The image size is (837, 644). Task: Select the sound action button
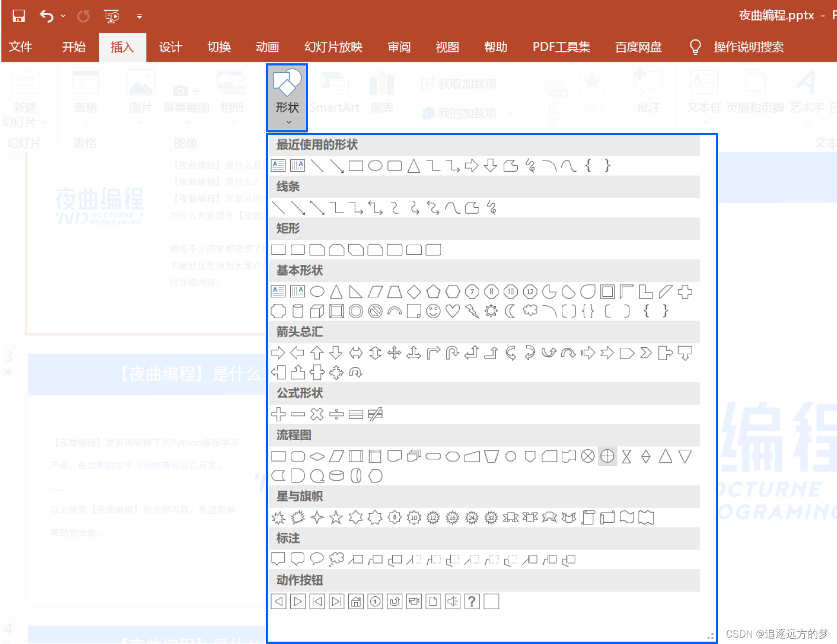452,602
